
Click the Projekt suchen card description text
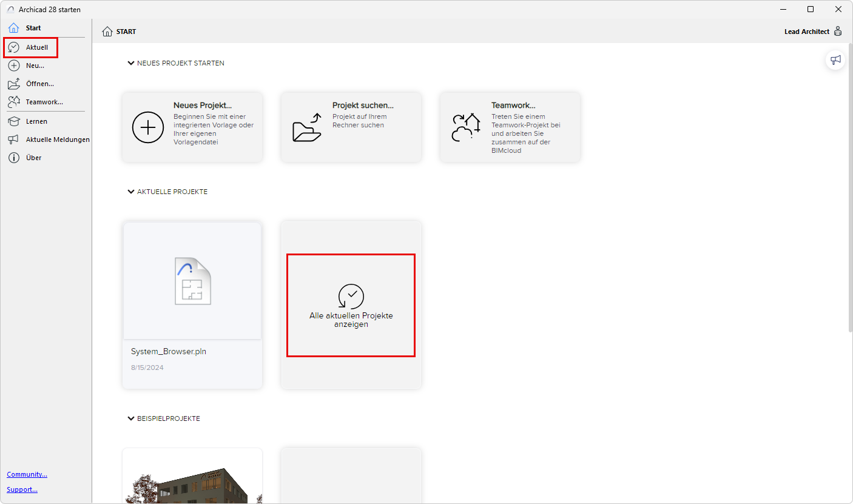coord(360,121)
